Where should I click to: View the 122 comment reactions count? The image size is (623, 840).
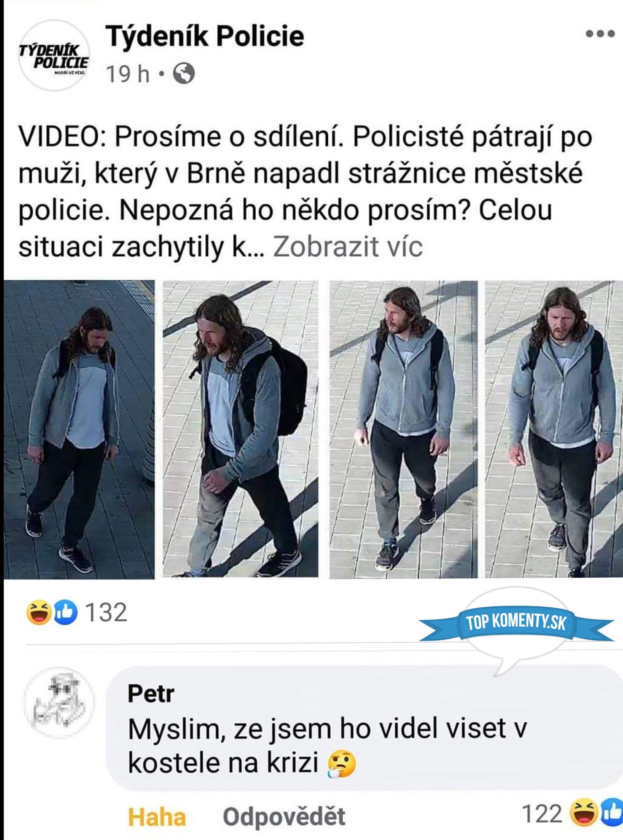542,814
